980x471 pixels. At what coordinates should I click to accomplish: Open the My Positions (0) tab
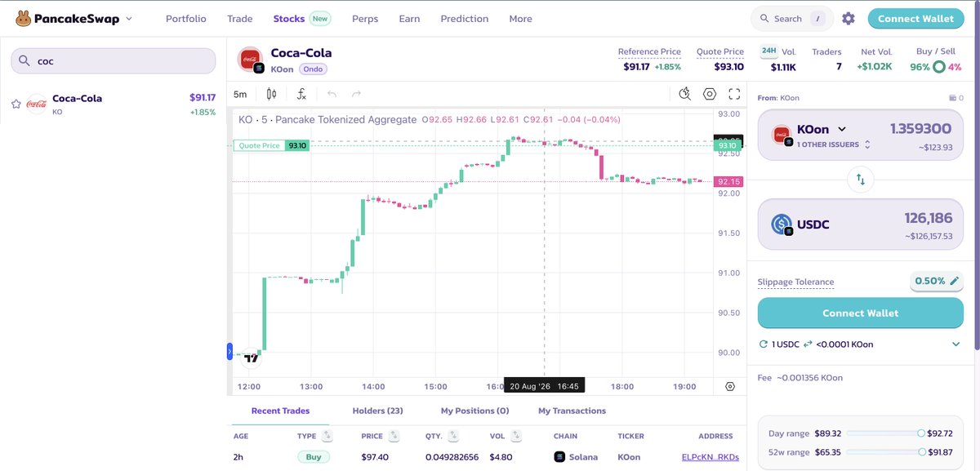[474, 411]
